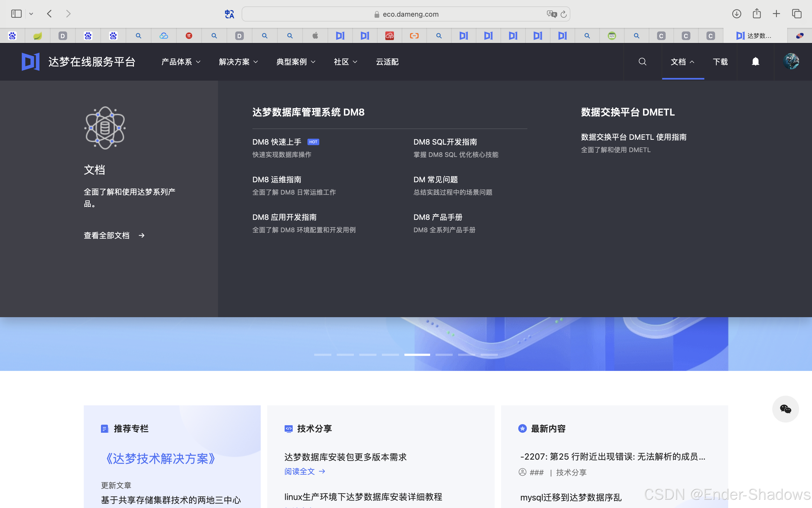Open article 达梦数据库安装包更多版本需求
The height and width of the screenshot is (508, 812).
tap(345, 457)
